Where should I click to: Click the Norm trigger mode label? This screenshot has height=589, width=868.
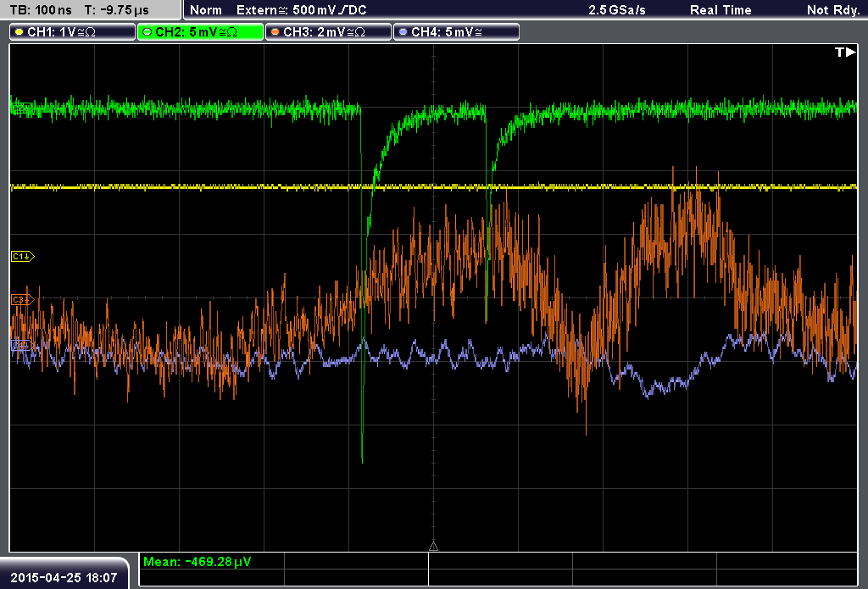(x=206, y=10)
